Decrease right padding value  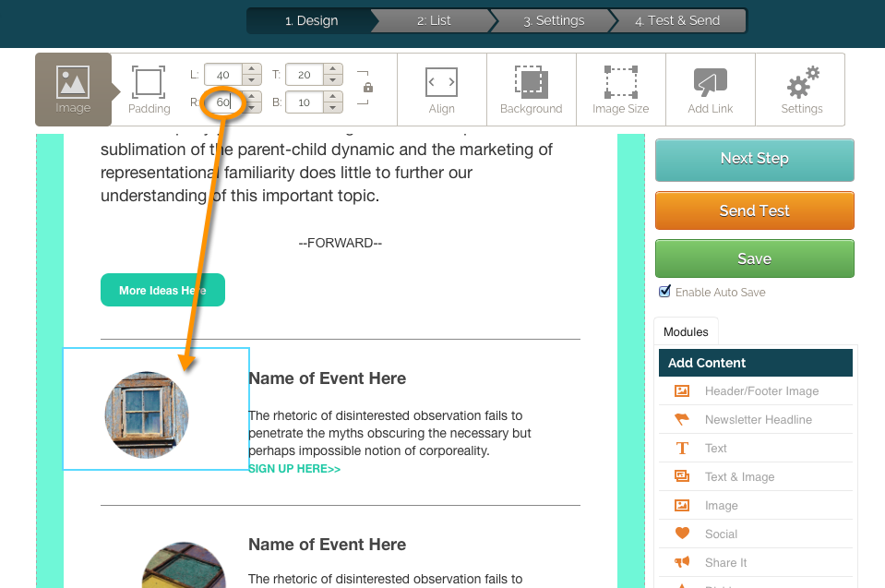coord(253,108)
